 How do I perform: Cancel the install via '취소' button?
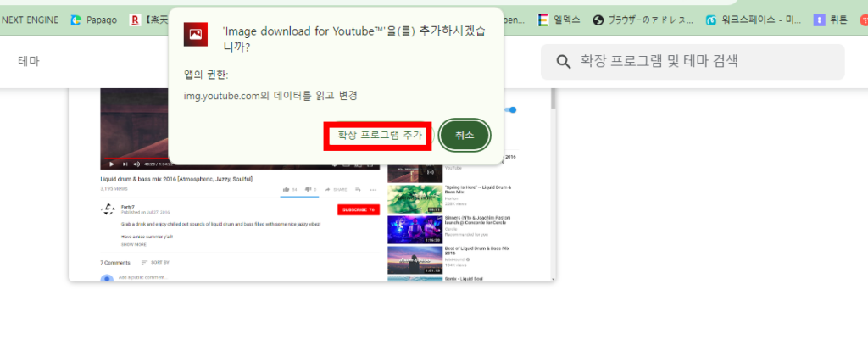coord(465,135)
